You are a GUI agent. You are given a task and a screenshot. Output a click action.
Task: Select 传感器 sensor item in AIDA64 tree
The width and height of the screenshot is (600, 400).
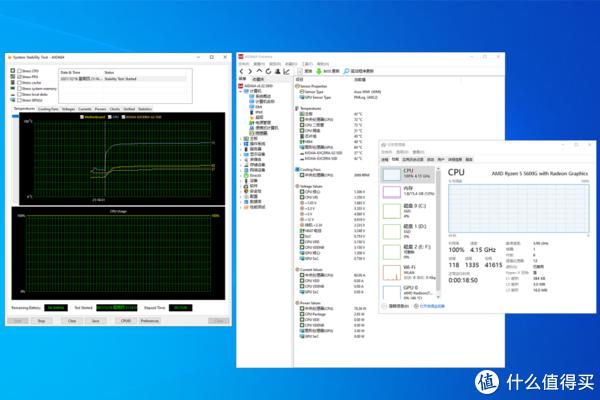coord(259,133)
